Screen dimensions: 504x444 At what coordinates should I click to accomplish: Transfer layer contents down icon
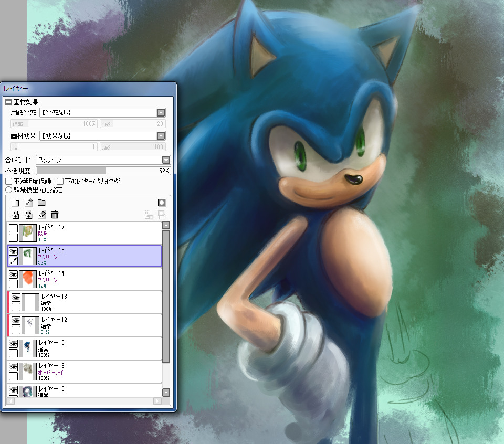(x=15, y=214)
